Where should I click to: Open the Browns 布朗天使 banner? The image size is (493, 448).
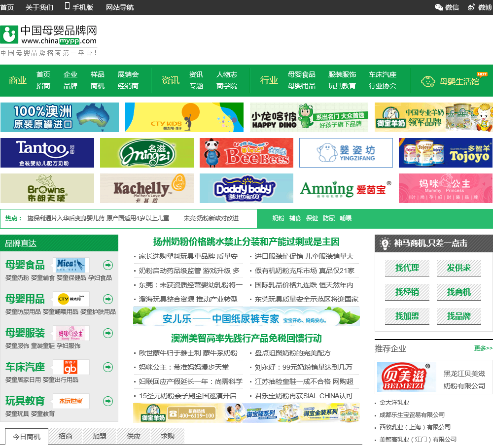click(x=47, y=188)
